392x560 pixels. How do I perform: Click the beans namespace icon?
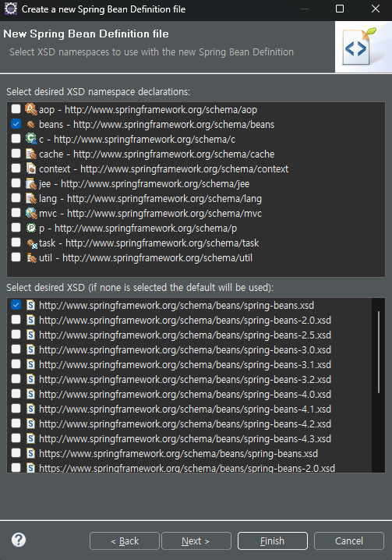(31, 124)
